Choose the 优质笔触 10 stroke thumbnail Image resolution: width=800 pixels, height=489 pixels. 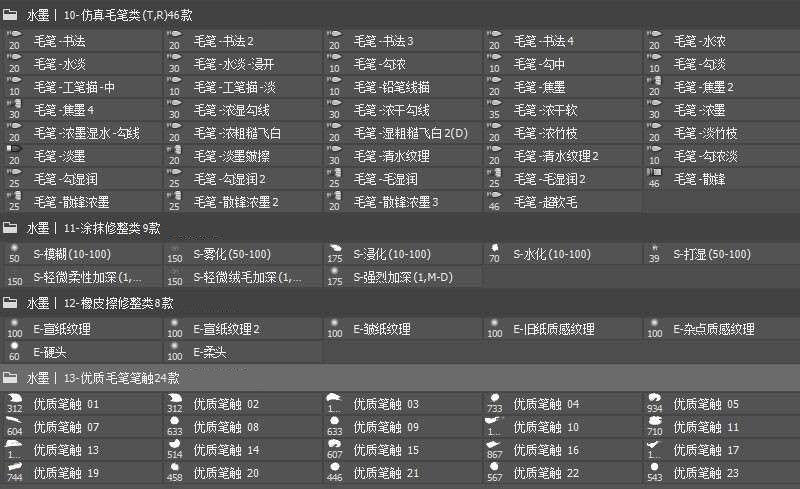(494, 427)
